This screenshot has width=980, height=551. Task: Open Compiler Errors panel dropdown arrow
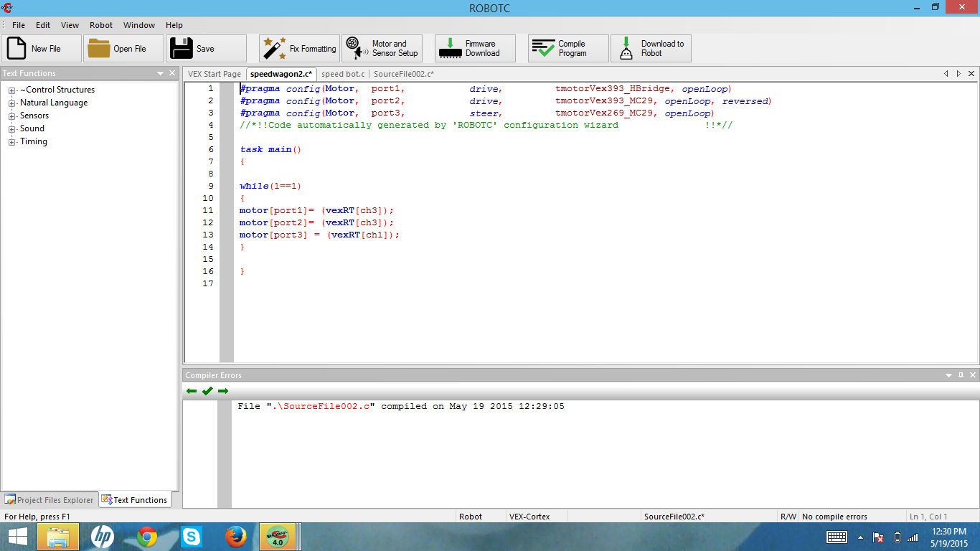coord(949,375)
